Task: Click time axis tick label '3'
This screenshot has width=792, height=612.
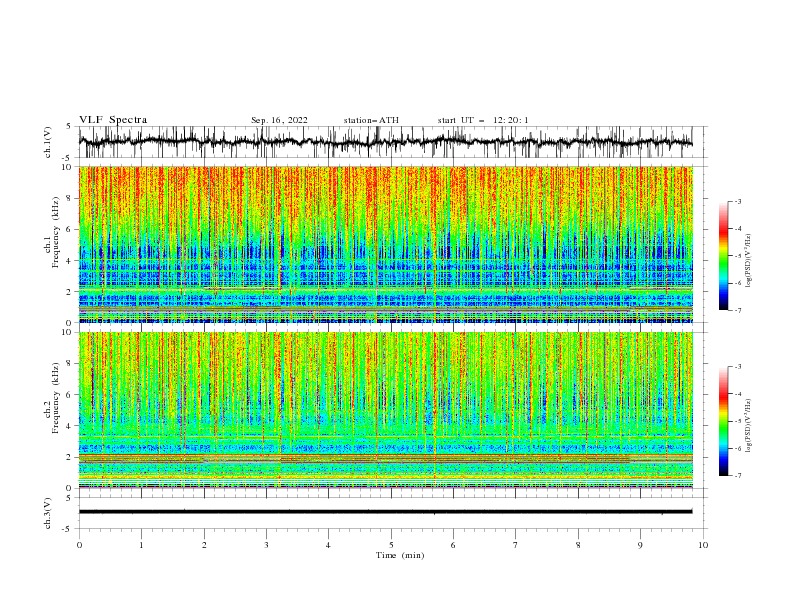Action: [266, 545]
